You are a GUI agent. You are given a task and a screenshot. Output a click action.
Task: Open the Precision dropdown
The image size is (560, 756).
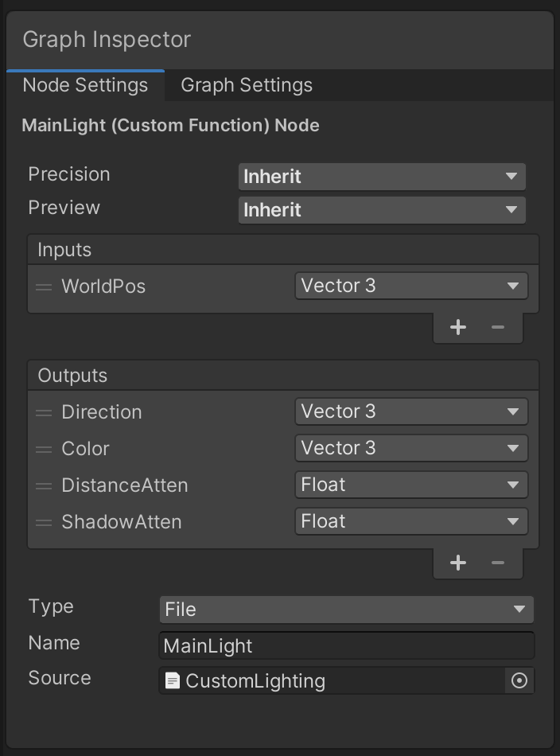(382, 177)
